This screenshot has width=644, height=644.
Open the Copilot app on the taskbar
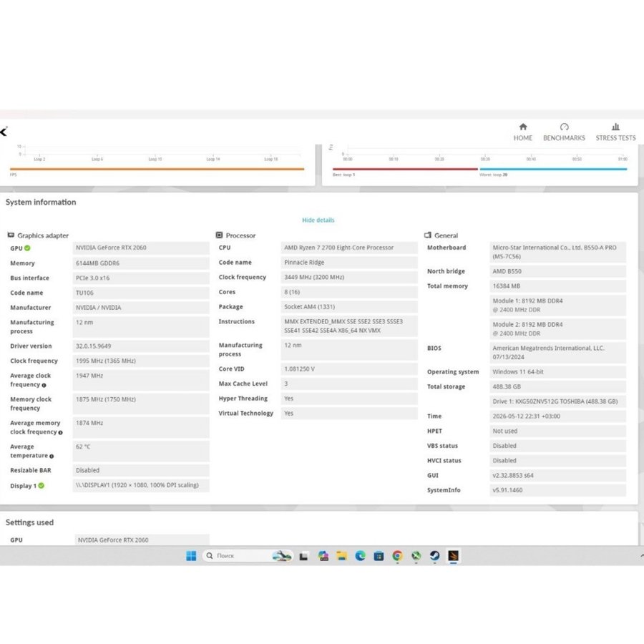[323, 556]
